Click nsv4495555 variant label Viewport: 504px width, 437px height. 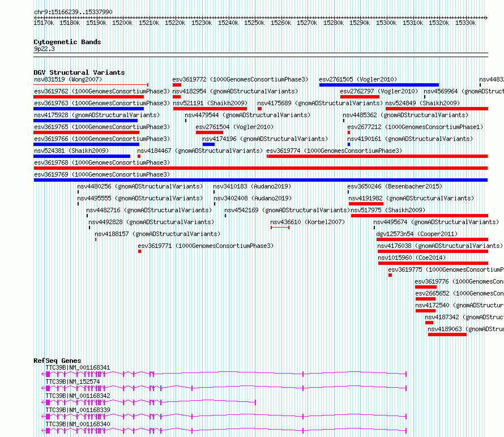pyautogui.click(x=140, y=198)
